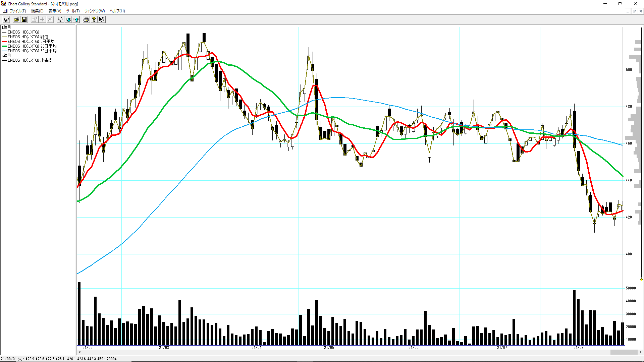Open the ウィンドウ(W) menu

(95, 11)
